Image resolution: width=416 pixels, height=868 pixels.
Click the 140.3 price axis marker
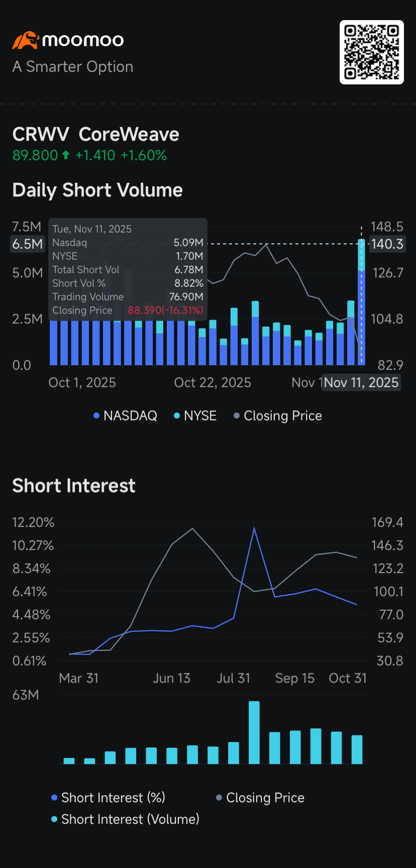387,244
